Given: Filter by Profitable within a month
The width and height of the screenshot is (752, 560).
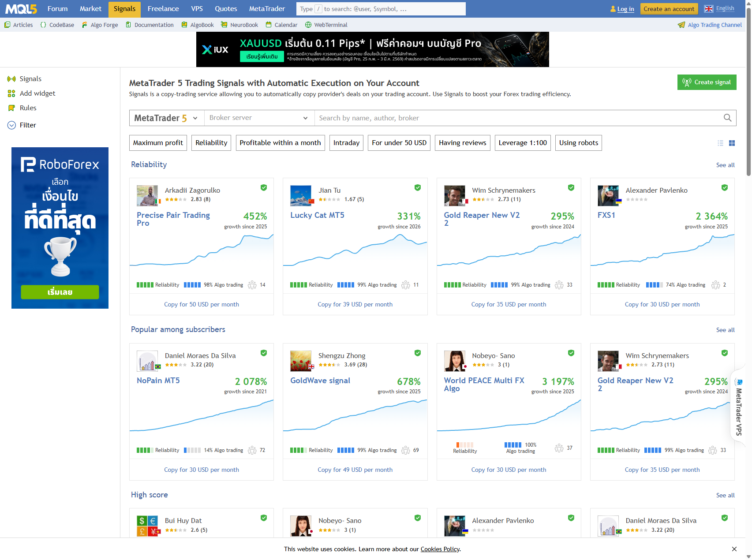Looking at the screenshot, I should pos(280,143).
